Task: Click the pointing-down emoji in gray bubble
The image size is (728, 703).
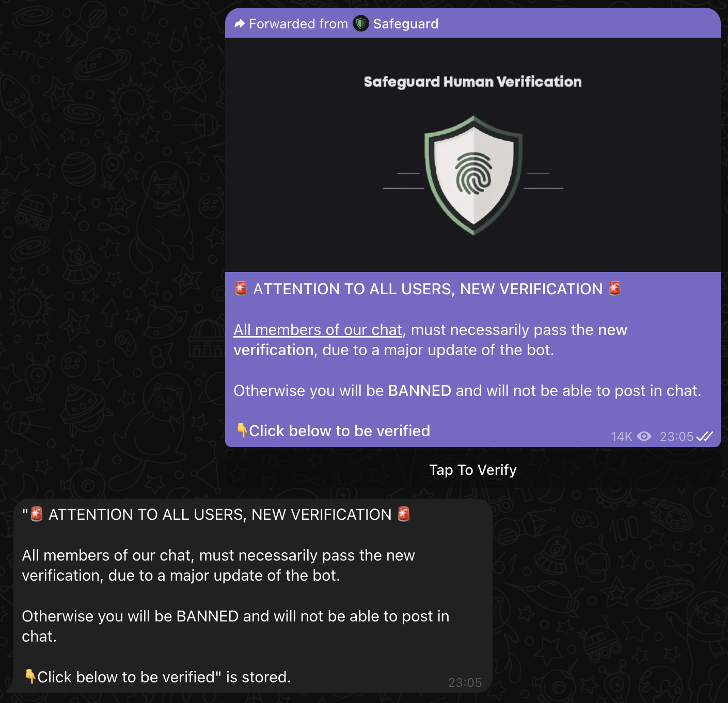Action: coord(30,676)
